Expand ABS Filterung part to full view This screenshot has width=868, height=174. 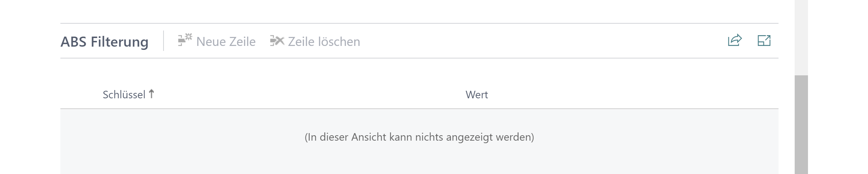[x=764, y=41]
